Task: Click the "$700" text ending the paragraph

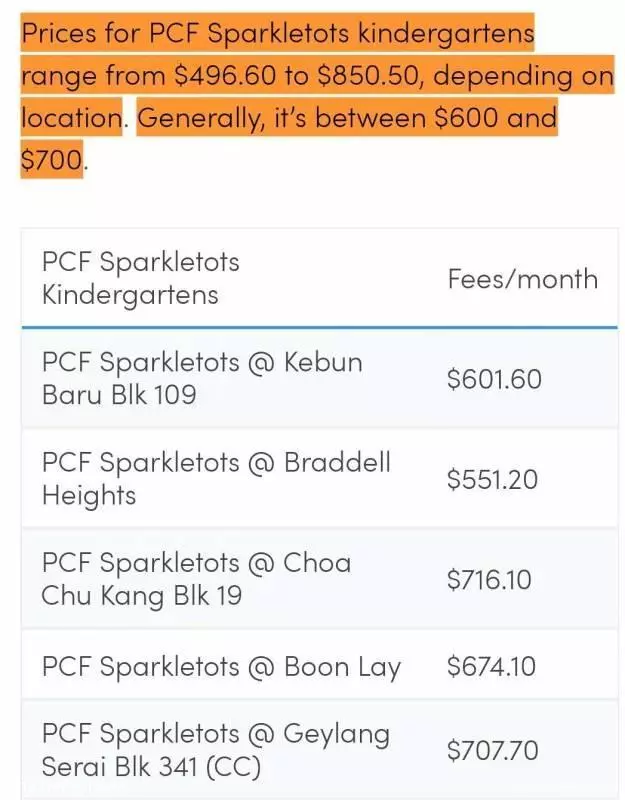Action: point(51,160)
